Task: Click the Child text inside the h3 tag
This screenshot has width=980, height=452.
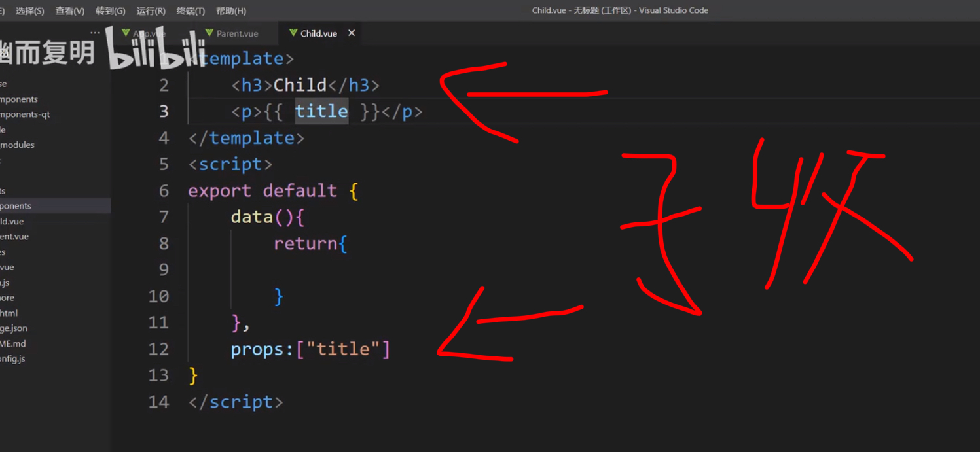Action: coord(300,85)
